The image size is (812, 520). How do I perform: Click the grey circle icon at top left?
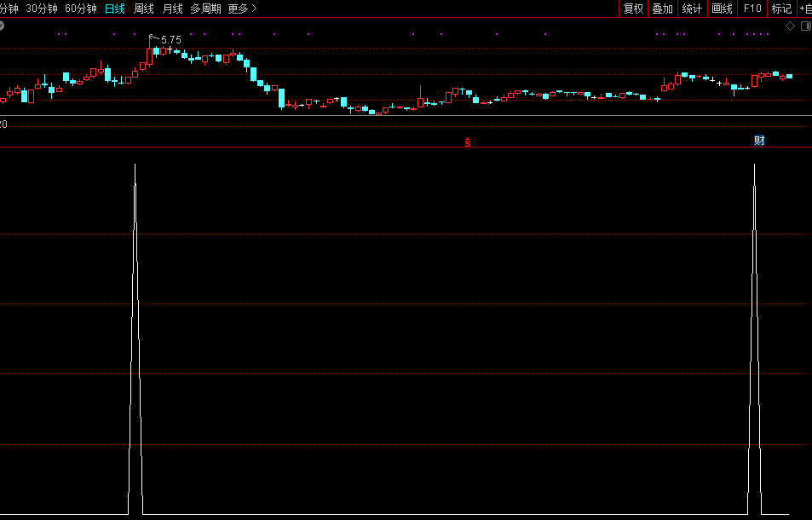(x=3, y=26)
